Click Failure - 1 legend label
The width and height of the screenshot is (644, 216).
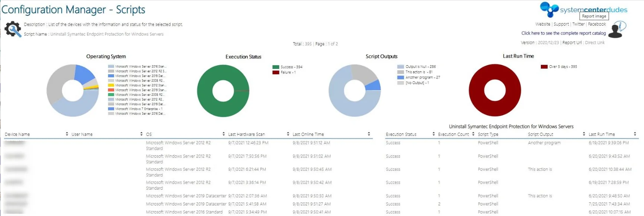click(288, 72)
